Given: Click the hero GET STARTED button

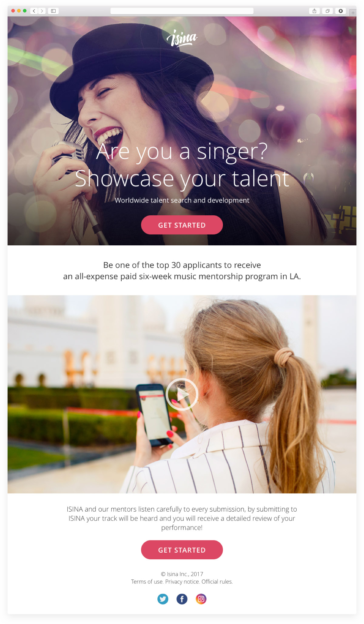Looking at the screenshot, I should click(x=182, y=225).
